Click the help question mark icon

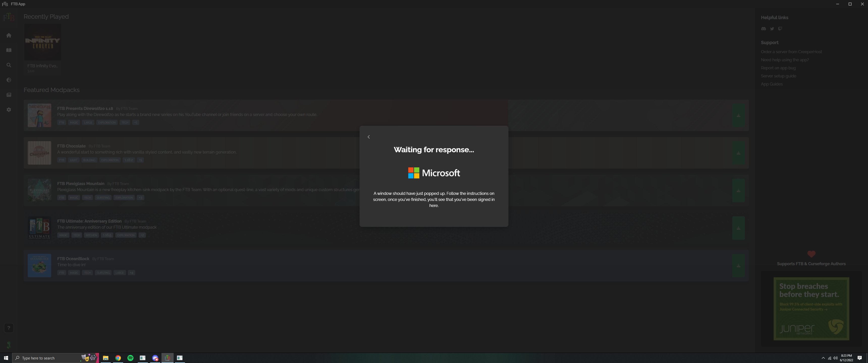coord(9,328)
